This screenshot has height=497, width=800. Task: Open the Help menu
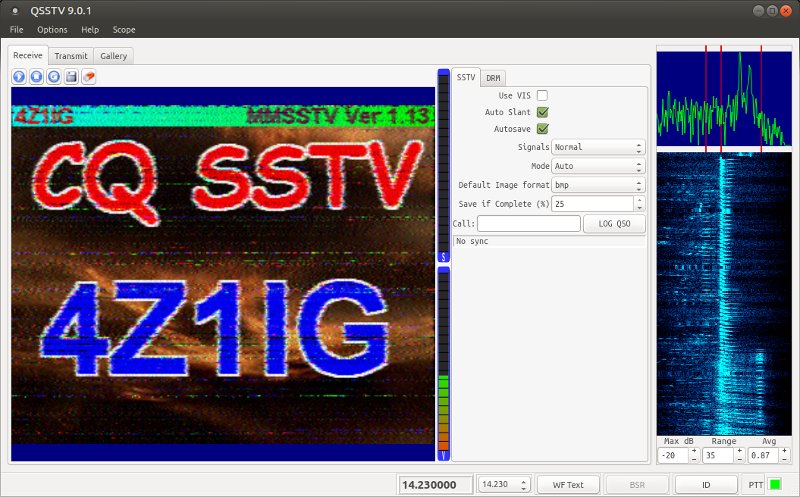90,30
